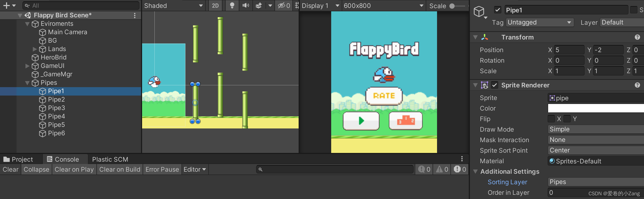Screen dimensions: 644x199
Task: Click the Hierarchy search icon
Action: pyautogui.click(x=27, y=6)
